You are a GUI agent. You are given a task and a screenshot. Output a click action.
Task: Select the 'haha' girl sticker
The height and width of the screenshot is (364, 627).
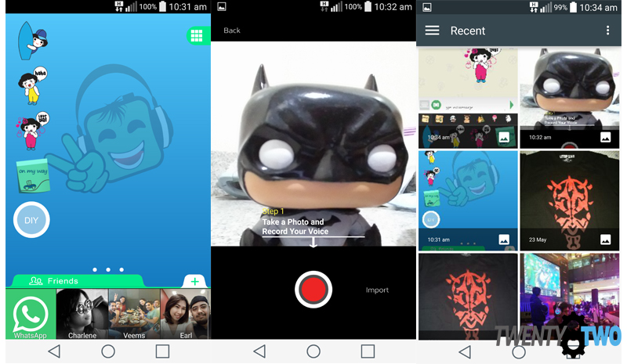click(x=32, y=85)
